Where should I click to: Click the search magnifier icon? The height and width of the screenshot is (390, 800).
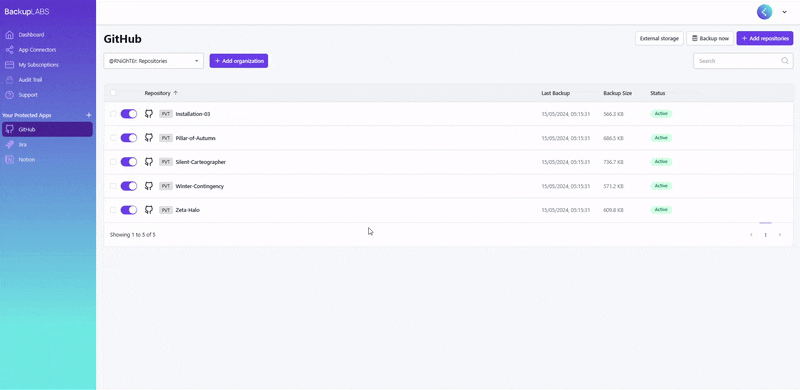pos(785,61)
